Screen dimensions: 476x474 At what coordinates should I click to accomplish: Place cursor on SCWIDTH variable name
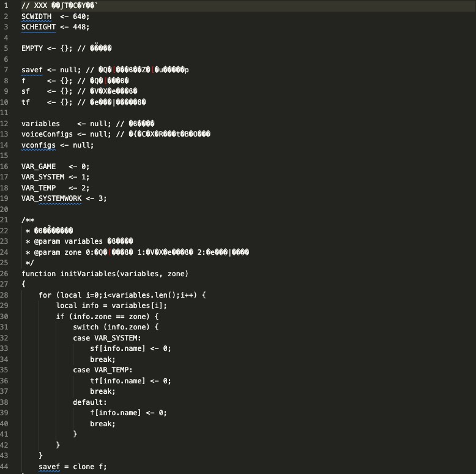click(36, 17)
